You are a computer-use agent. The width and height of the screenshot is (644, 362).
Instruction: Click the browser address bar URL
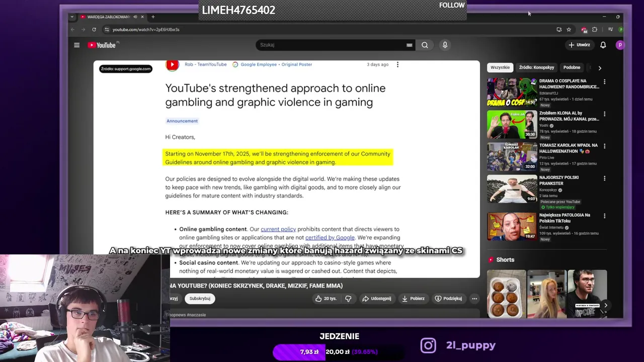pyautogui.click(x=146, y=30)
